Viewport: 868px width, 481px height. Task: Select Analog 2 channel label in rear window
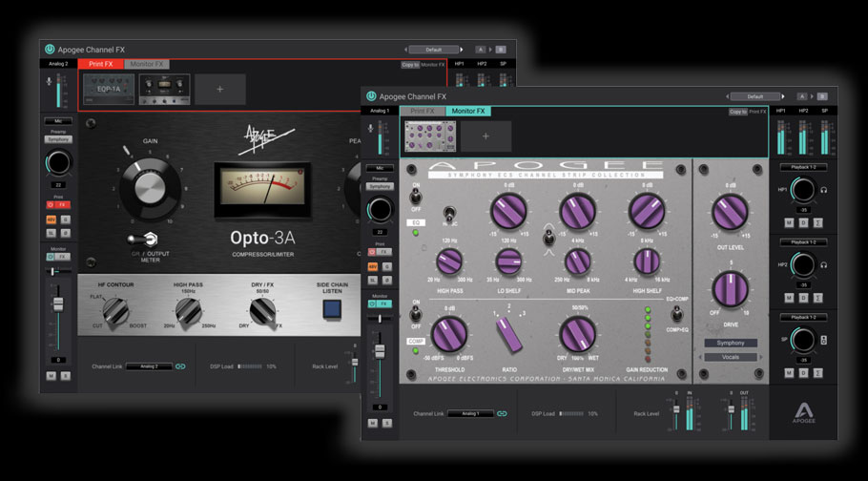[x=58, y=64]
